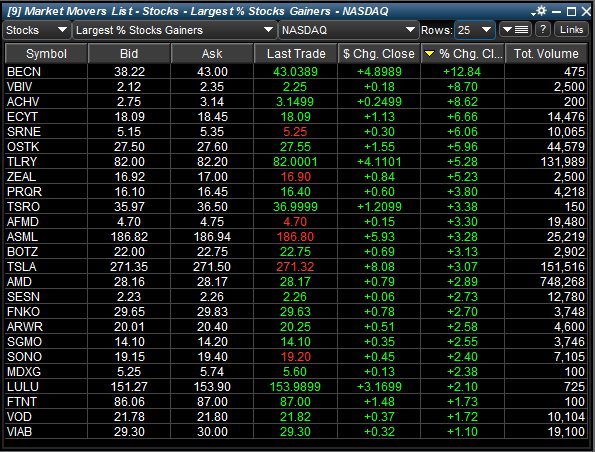Select the SONO symbol

pos(24,357)
